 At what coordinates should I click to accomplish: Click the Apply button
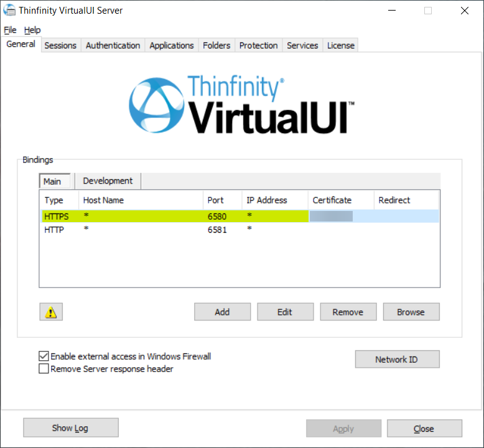343,428
